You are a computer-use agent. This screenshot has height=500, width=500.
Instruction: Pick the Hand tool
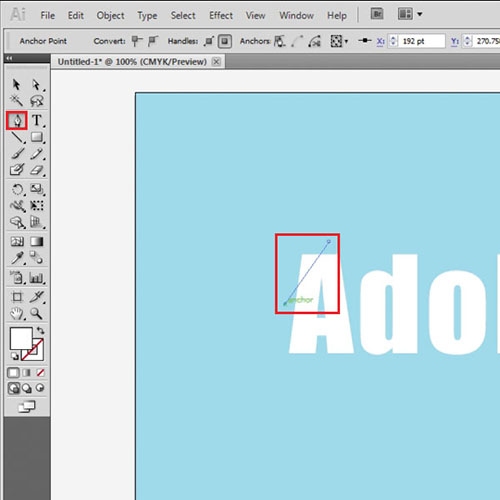[17, 313]
